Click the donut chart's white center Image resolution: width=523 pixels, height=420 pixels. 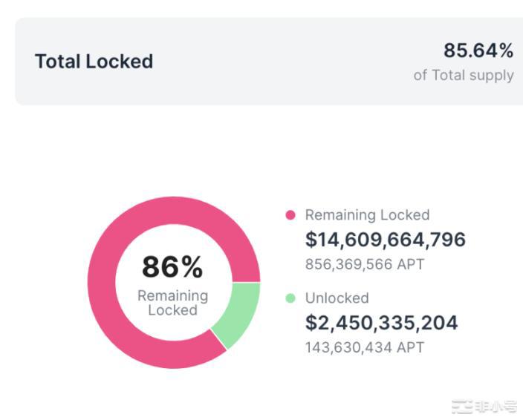point(172,327)
